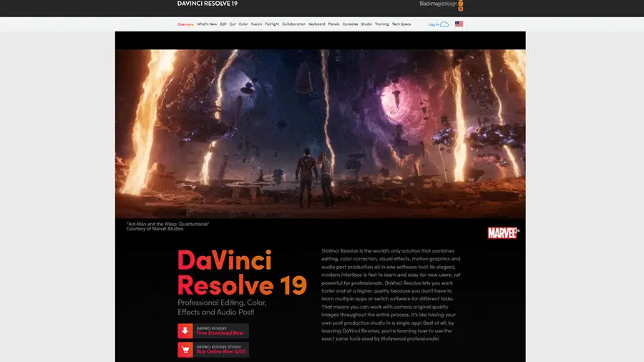Select Cut in navigation bar
Screen dimensions: 644x362
point(233,24)
